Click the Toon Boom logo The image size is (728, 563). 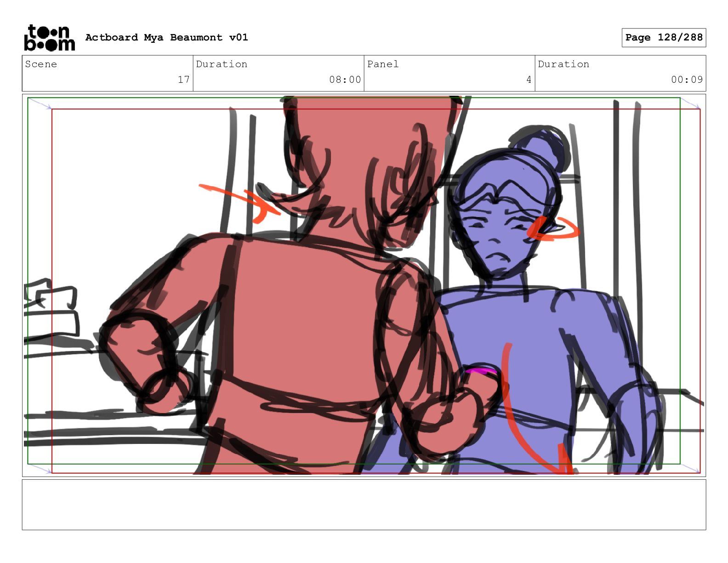coord(49,38)
